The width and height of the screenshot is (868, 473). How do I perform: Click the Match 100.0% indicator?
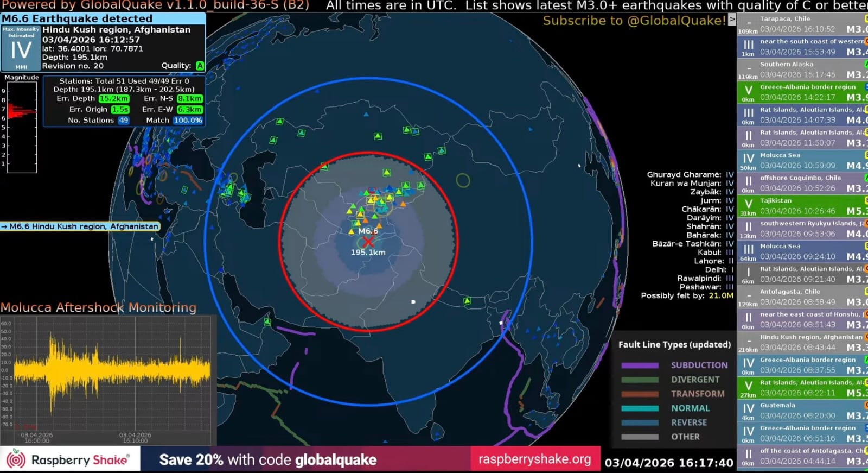click(x=188, y=121)
